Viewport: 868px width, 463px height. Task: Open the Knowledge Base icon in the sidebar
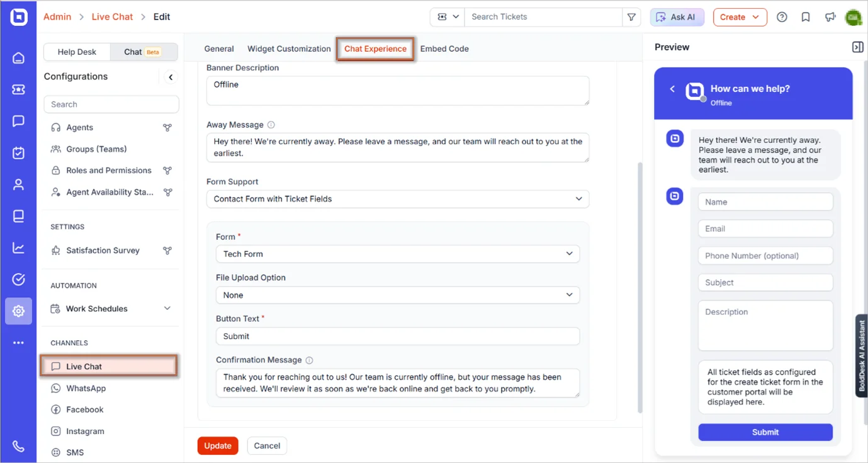pyautogui.click(x=18, y=215)
